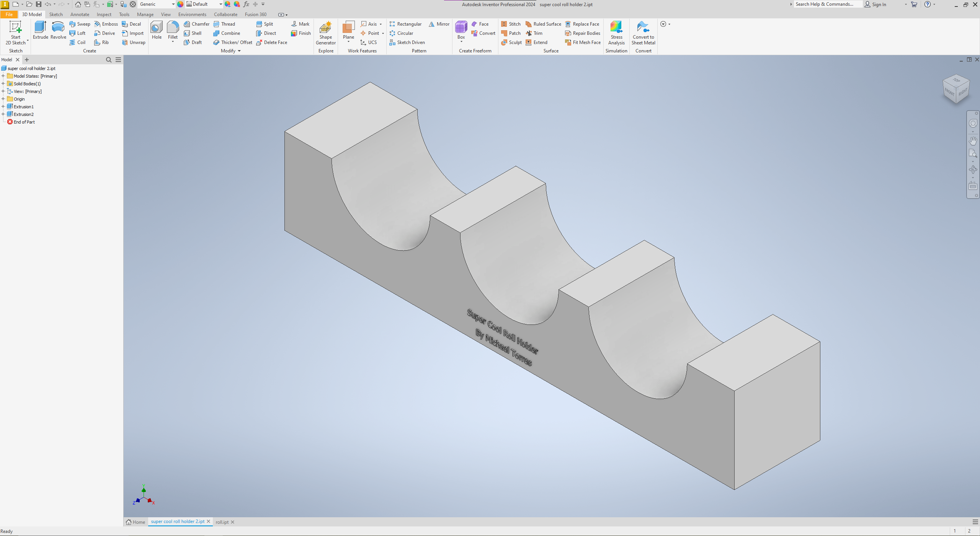Click Sign In
Viewport: 980px width, 536px height.
tap(875, 4)
